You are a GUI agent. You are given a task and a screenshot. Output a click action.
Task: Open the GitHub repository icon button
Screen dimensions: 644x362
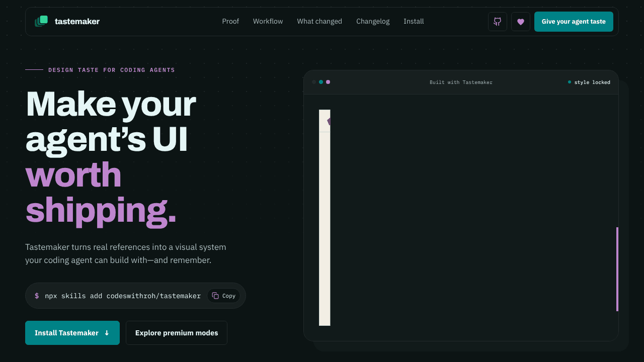coord(498,22)
